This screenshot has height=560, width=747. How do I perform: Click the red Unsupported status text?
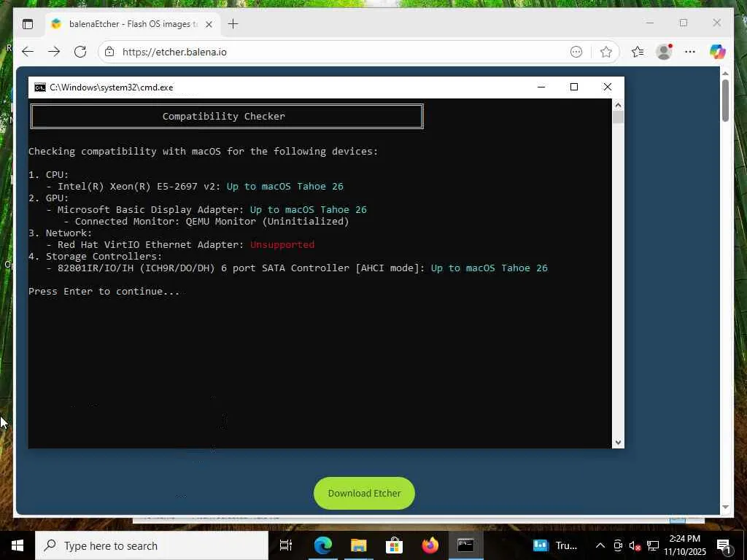pyautogui.click(x=282, y=244)
